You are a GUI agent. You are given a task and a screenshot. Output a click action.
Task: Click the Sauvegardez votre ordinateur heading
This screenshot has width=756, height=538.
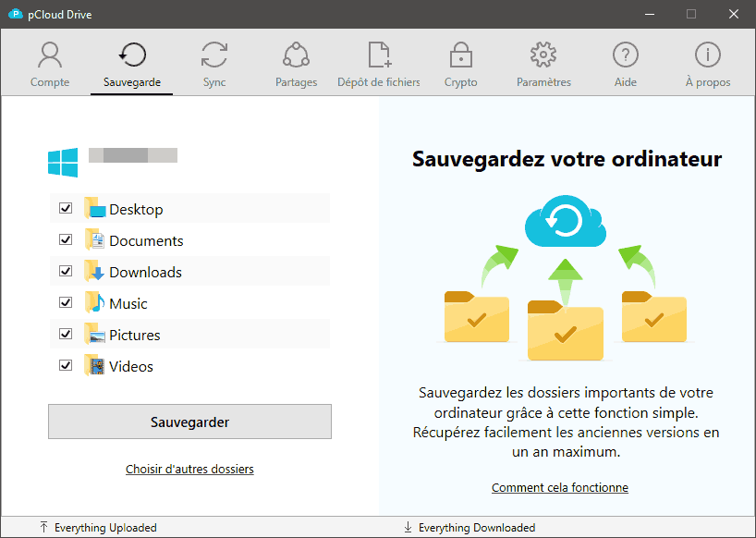pyautogui.click(x=567, y=159)
